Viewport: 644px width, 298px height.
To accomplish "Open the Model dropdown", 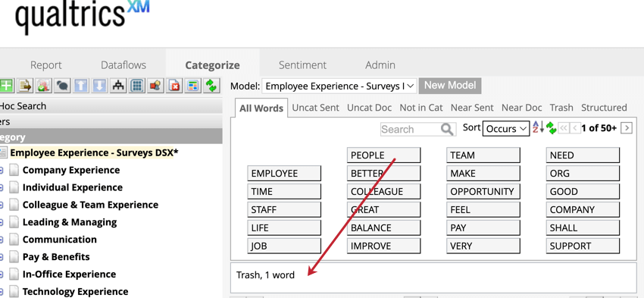I will point(339,86).
